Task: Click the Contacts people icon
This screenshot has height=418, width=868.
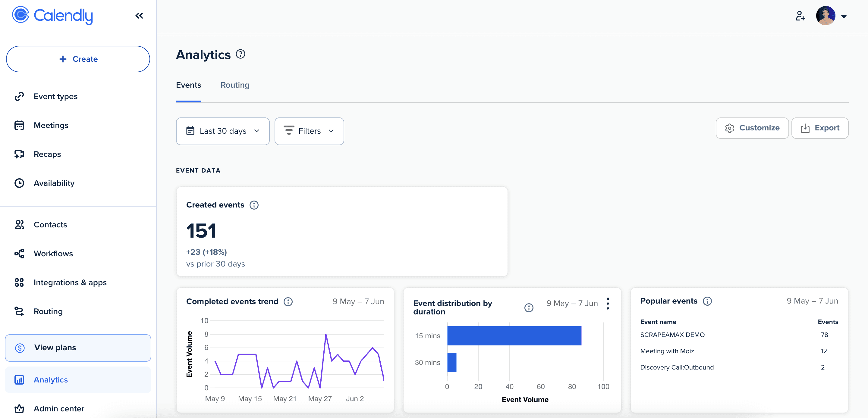Action: click(x=19, y=225)
